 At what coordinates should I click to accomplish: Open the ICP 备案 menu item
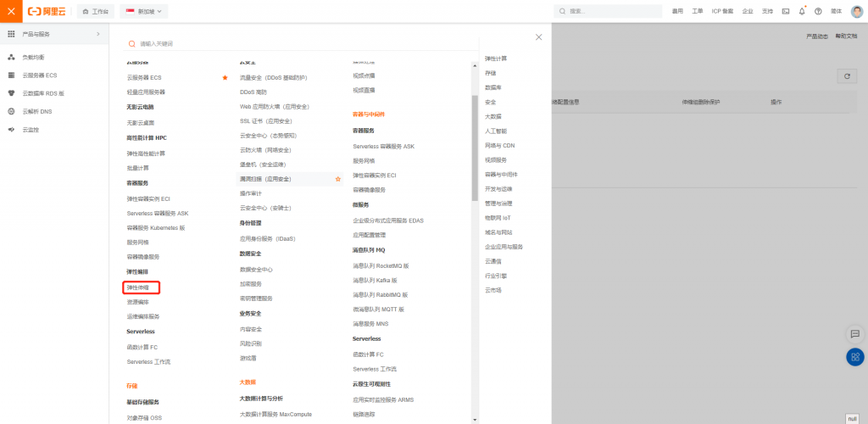pyautogui.click(x=722, y=11)
